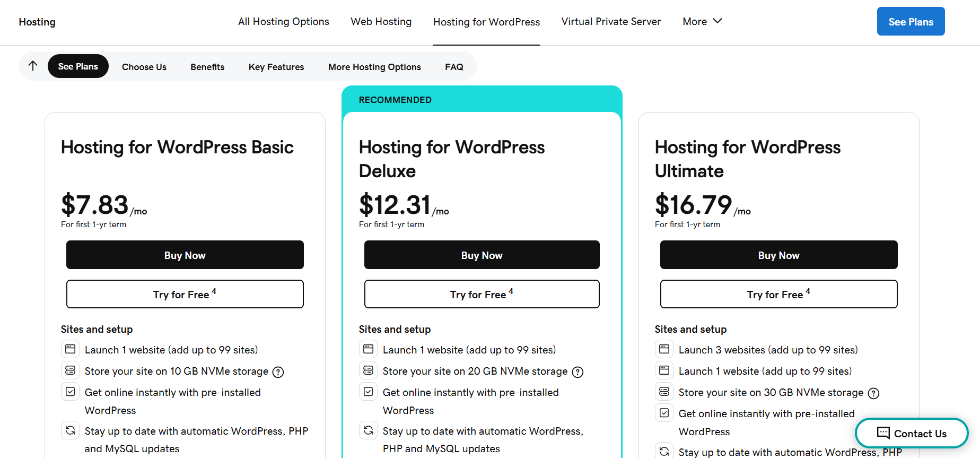The height and width of the screenshot is (458, 980).
Task: Click storage icon beside '20 GB NVMe storage'
Action: point(369,370)
